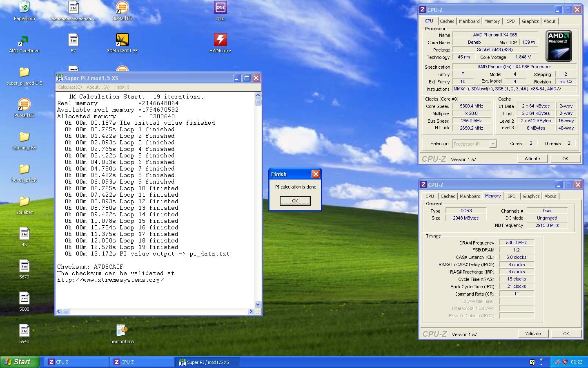This screenshot has width=588, height=368.
Task: Activate first CPU-Z taskbar button
Action: click(76, 362)
